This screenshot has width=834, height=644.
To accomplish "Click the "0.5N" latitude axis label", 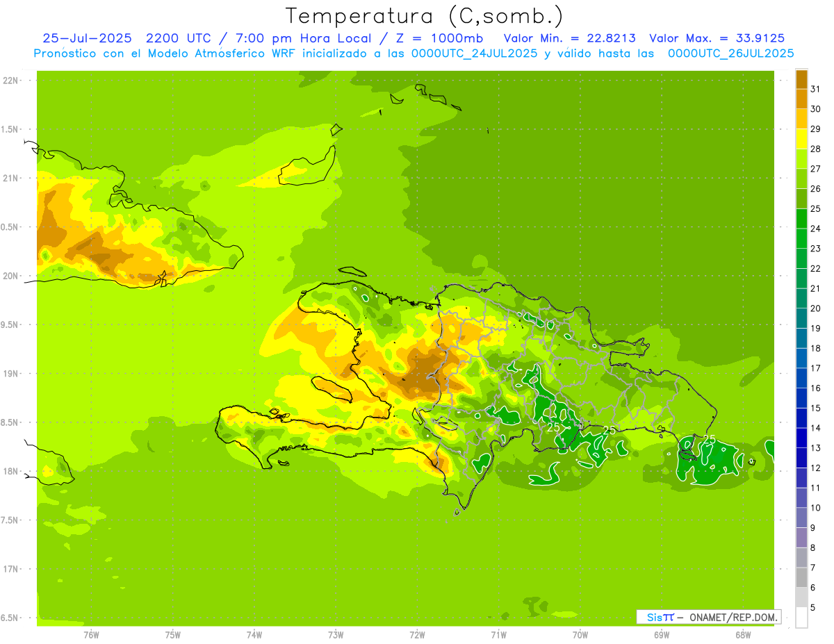I will (10, 227).
